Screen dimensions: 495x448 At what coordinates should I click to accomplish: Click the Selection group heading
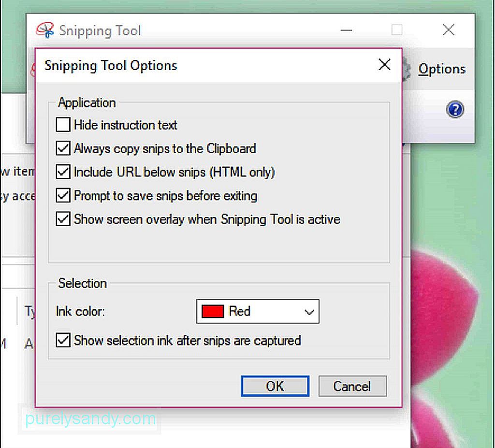click(x=82, y=283)
